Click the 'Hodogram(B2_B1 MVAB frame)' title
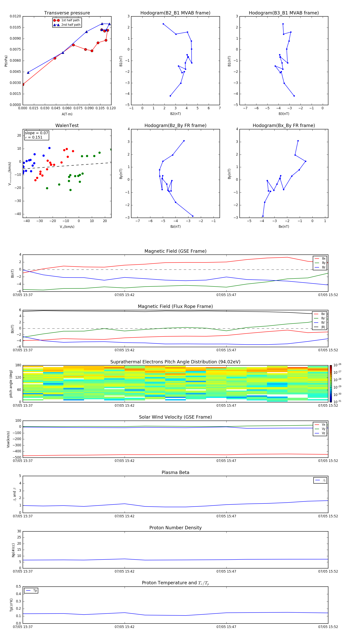This screenshot has width=351, height=644. (x=175, y=13)
